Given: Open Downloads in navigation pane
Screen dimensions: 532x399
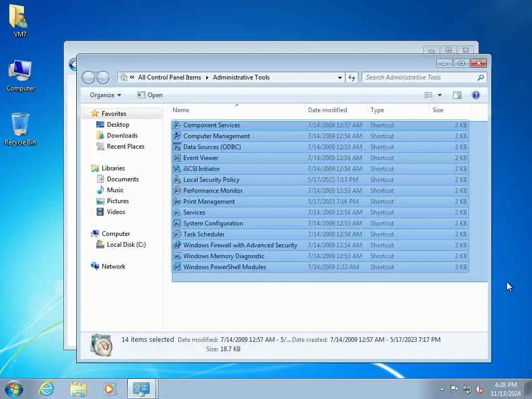Looking at the screenshot, I should click(x=122, y=136).
